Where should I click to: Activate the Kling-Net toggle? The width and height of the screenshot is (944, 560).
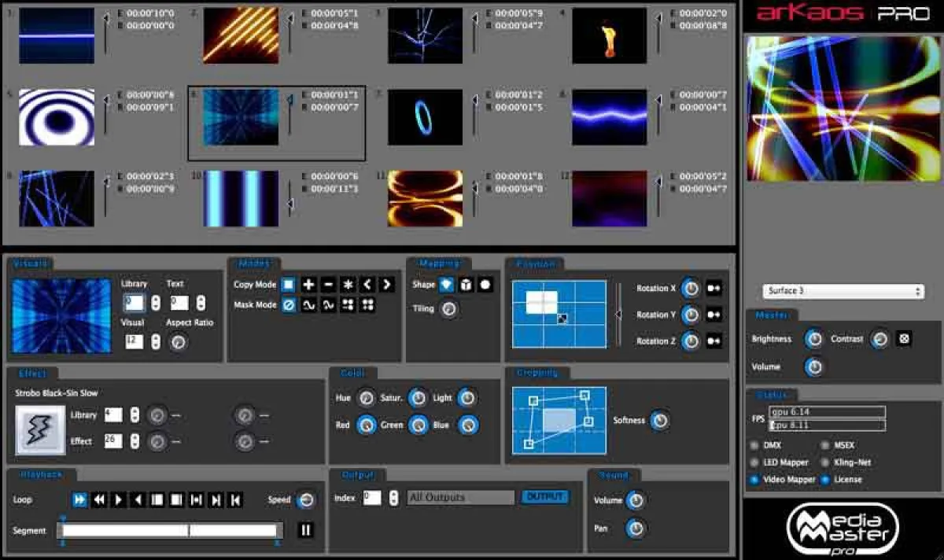click(x=824, y=462)
